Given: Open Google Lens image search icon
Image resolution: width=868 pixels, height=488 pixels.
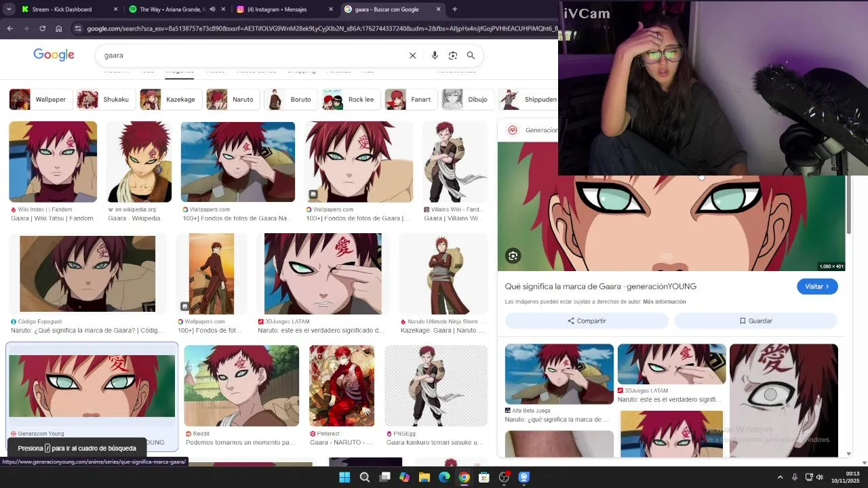Looking at the screenshot, I should [x=453, y=56].
